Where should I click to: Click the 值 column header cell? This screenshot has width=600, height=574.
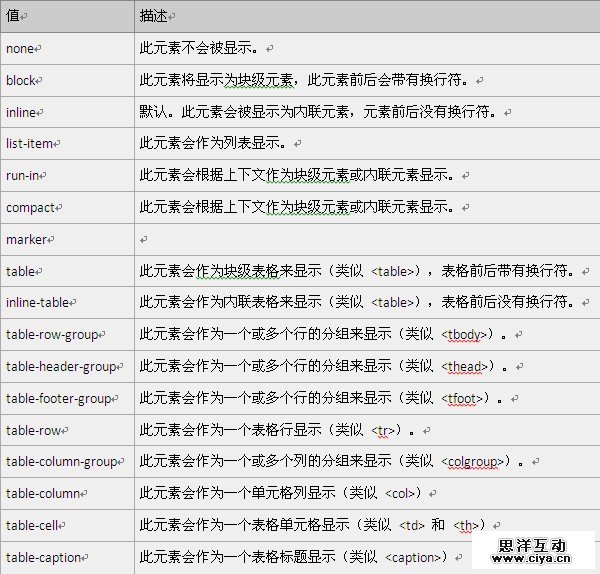coord(68,16)
